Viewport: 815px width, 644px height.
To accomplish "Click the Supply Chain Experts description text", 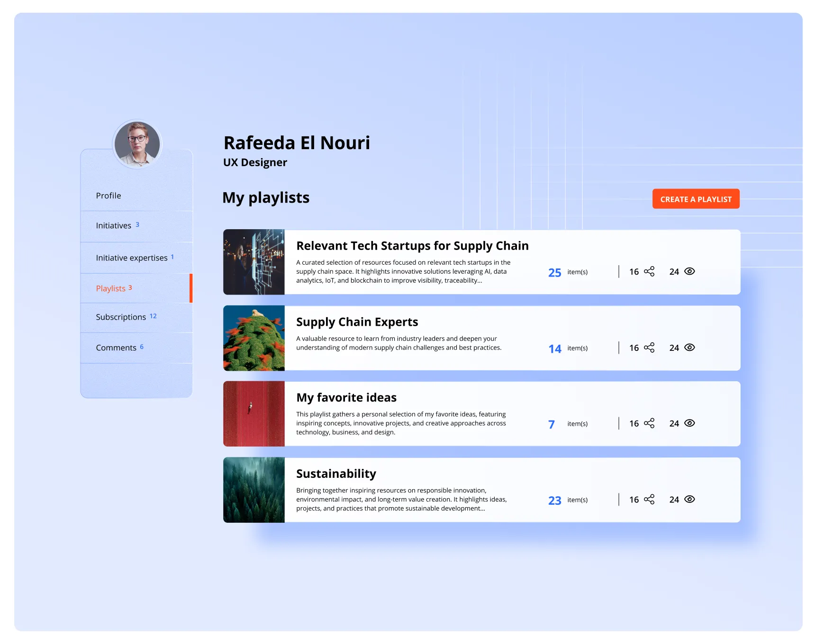I will point(398,343).
